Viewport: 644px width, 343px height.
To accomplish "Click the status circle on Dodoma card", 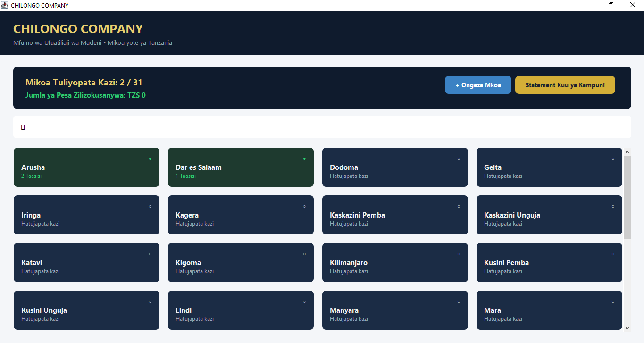I will pyautogui.click(x=459, y=159).
